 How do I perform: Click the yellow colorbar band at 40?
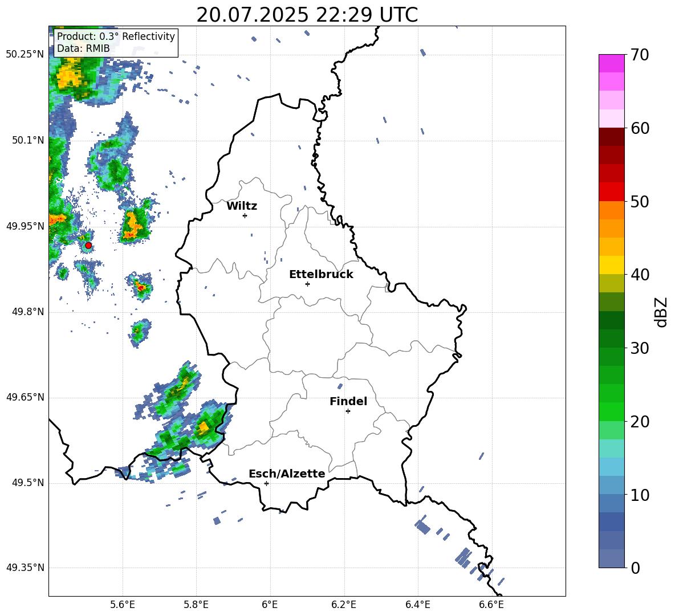click(611, 265)
